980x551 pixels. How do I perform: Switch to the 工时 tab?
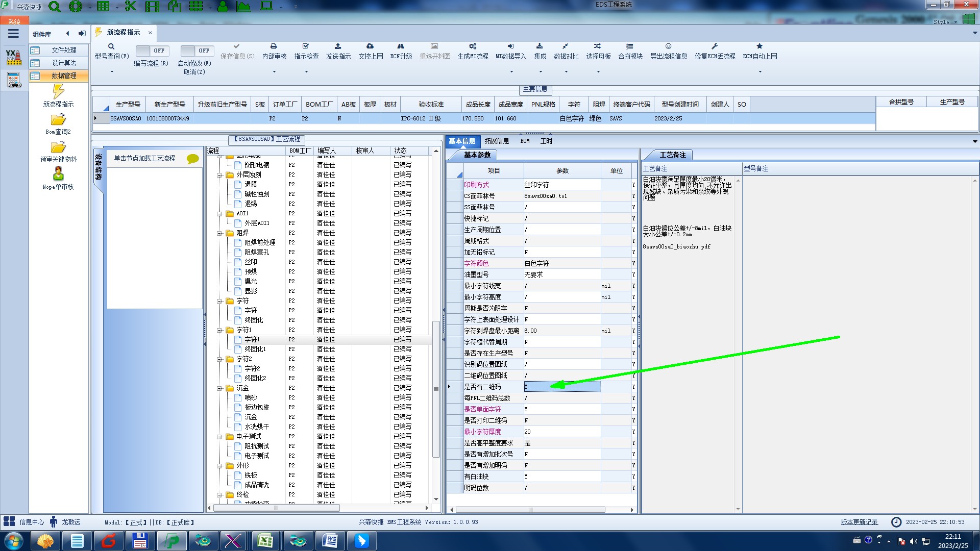point(546,141)
